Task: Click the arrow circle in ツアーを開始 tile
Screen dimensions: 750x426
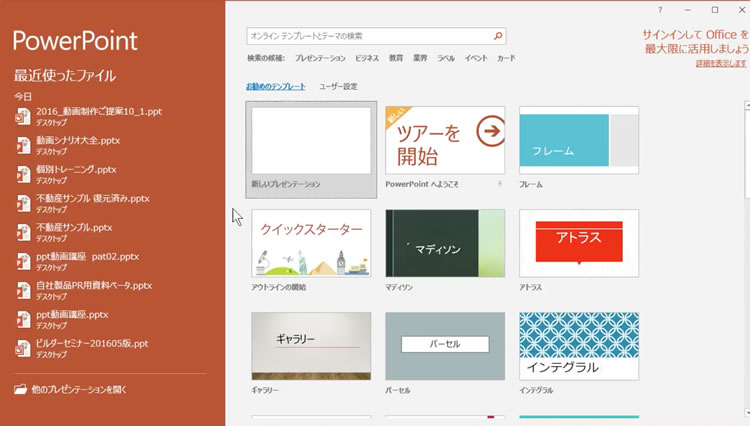Action: 491,131
